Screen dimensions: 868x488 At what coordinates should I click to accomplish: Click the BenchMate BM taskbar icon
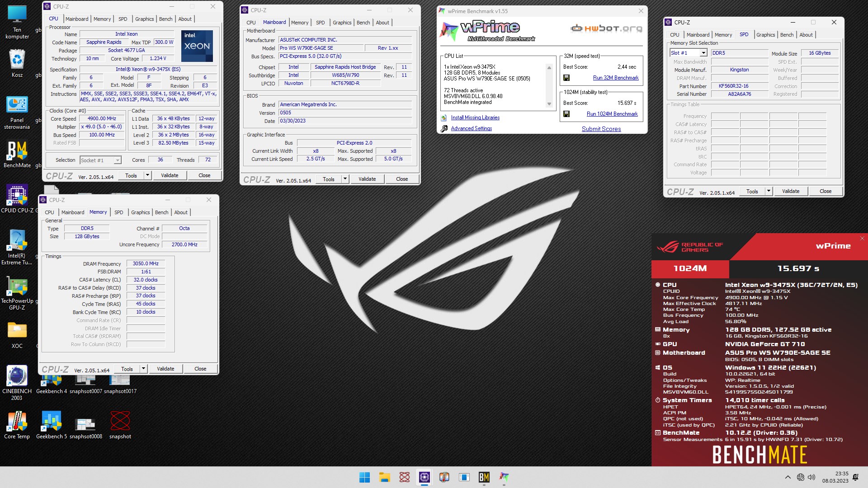[x=484, y=477]
